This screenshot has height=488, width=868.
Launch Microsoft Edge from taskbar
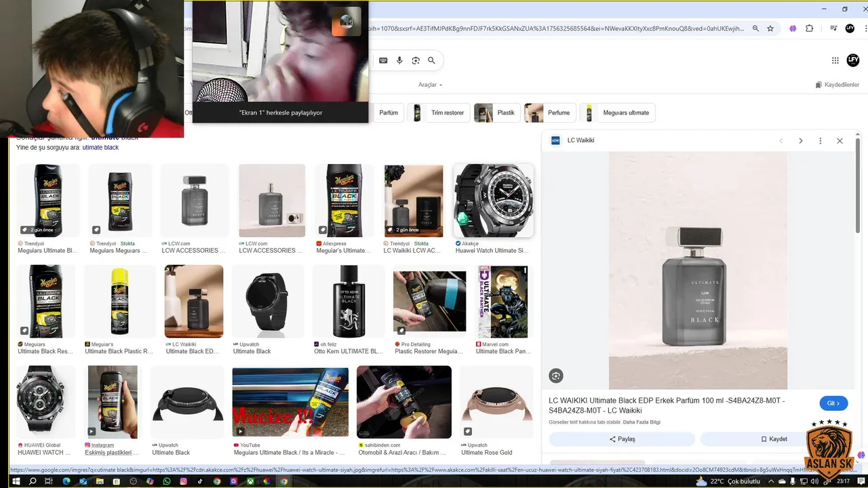66,481
